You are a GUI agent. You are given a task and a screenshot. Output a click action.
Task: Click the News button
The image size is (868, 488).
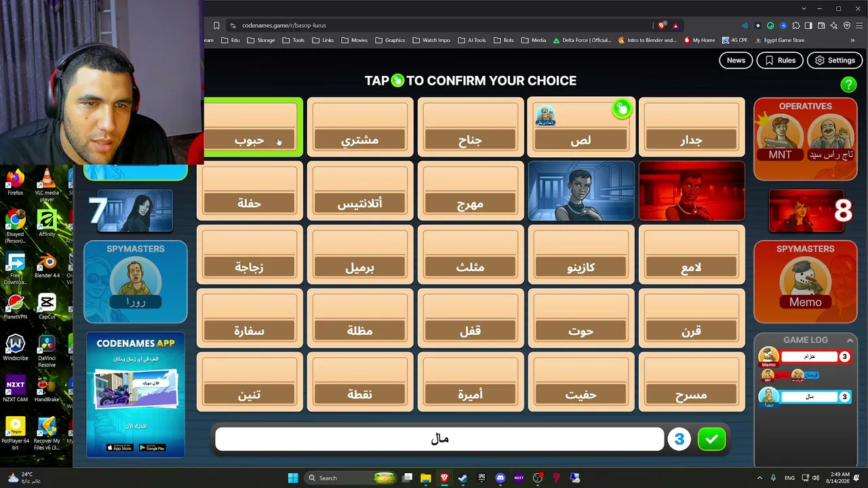(736, 60)
